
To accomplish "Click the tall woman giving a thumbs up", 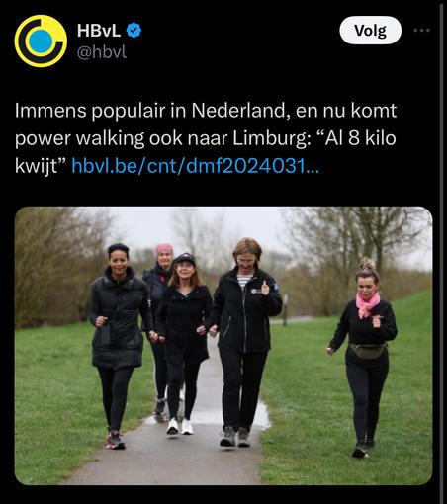I will (x=245, y=341).
